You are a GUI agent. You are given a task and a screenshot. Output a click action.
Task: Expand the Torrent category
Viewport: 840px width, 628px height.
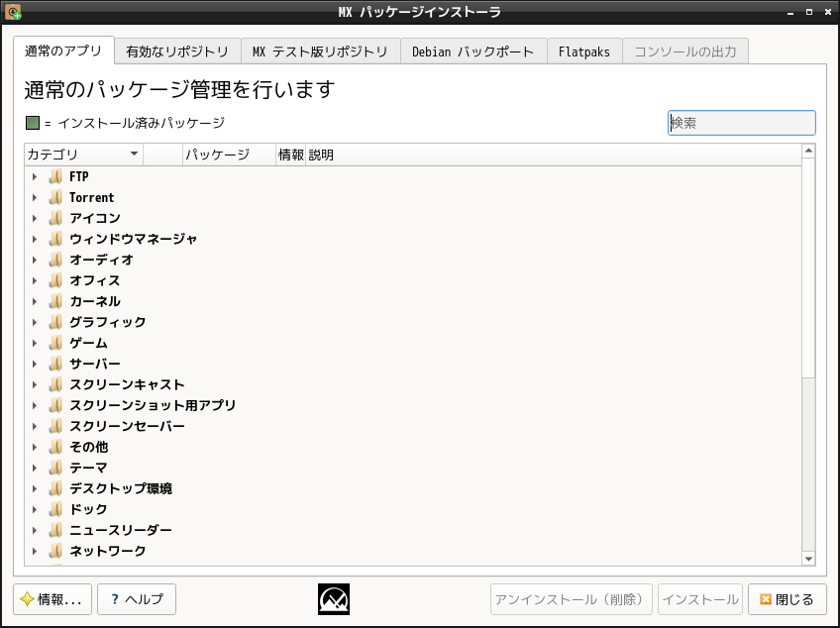click(x=35, y=197)
